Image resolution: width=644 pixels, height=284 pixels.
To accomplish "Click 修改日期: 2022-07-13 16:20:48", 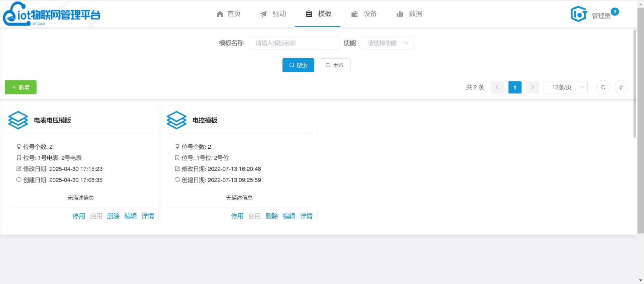I will coord(221,169).
